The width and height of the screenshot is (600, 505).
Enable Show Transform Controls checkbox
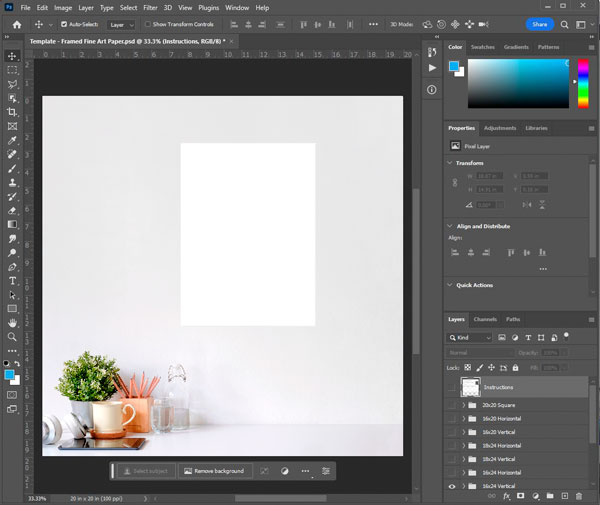click(148, 24)
